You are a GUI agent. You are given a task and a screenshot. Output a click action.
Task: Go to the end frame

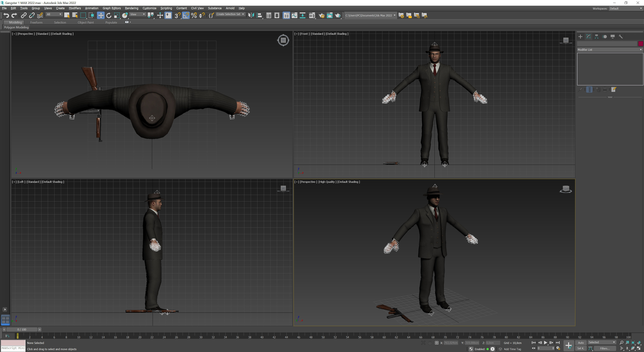click(557, 342)
